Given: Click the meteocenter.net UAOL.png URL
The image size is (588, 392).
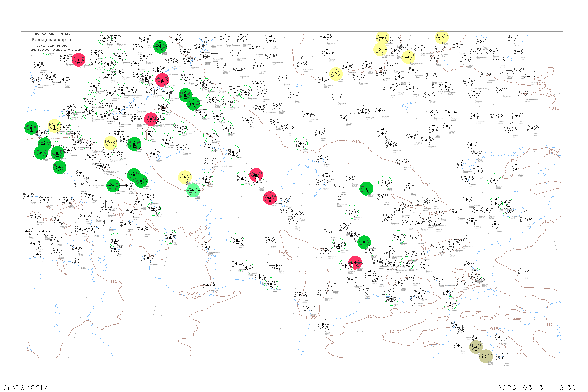Looking at the screenshot, I should point(55,50).
